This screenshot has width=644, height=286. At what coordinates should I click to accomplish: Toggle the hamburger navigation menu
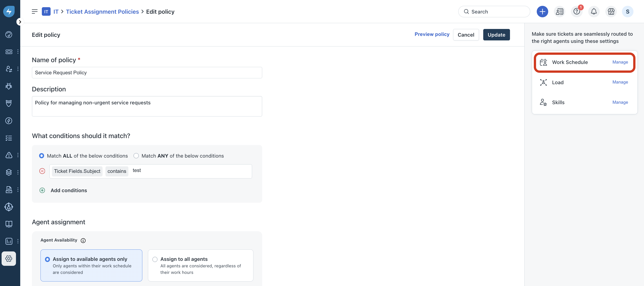[34, 11]
